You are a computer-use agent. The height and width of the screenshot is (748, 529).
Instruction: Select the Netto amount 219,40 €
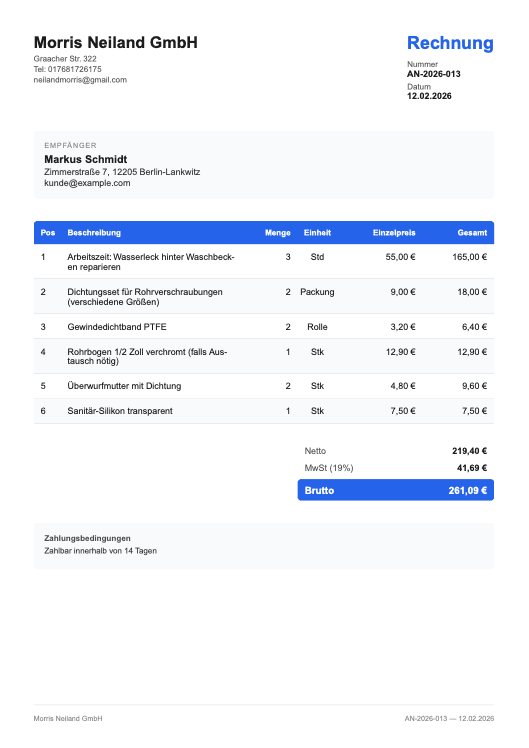click(x=469, y=451)
